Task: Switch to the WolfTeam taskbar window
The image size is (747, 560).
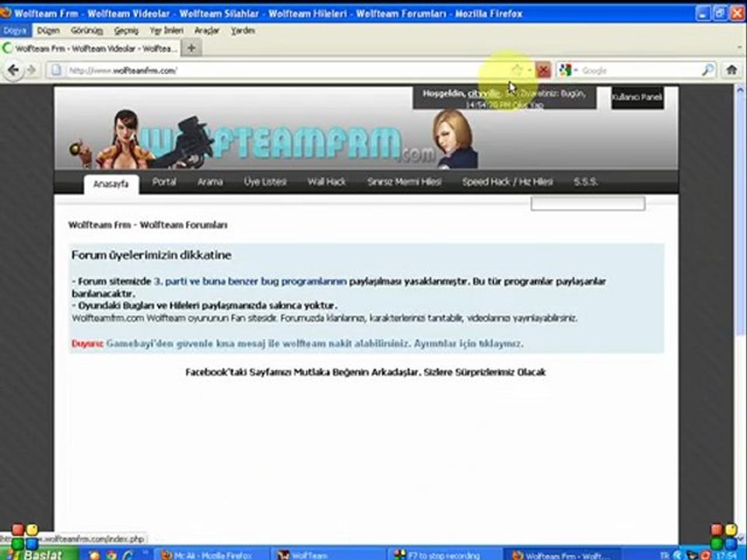Action: 328,555
